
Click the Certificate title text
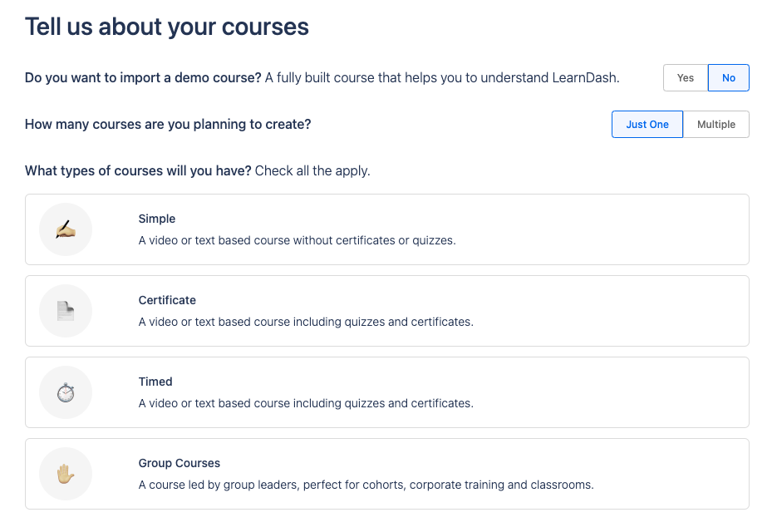pyautogui.click(x=167, y=301)
